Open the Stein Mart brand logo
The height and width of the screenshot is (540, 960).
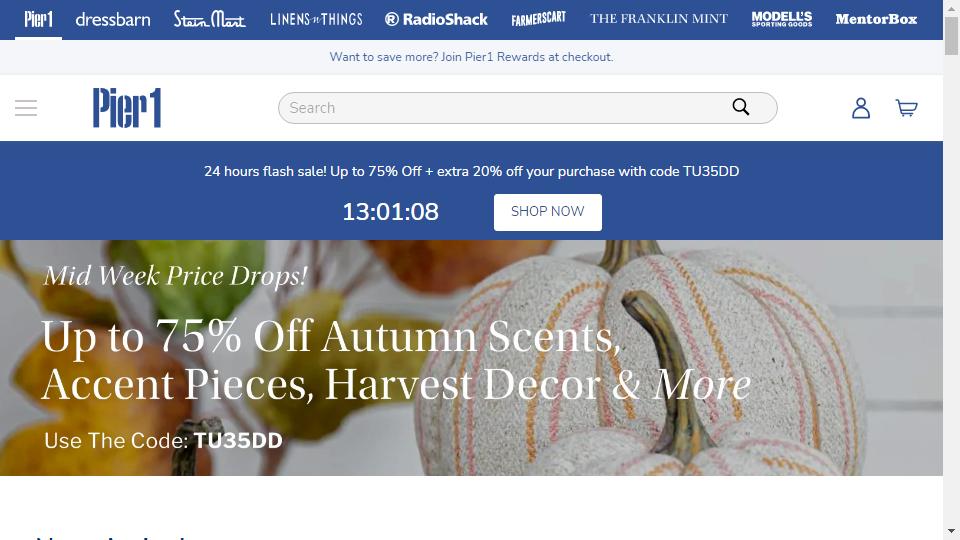(x=209, y=20)
